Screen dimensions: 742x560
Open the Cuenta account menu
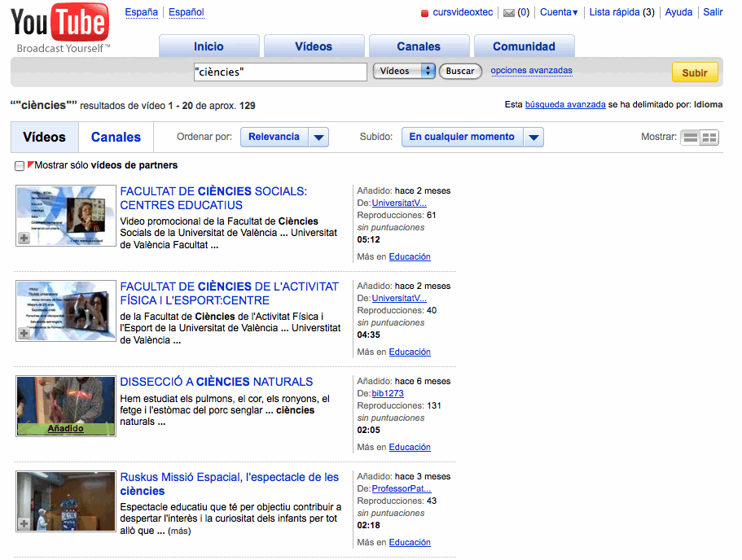[x=559, y=12]
